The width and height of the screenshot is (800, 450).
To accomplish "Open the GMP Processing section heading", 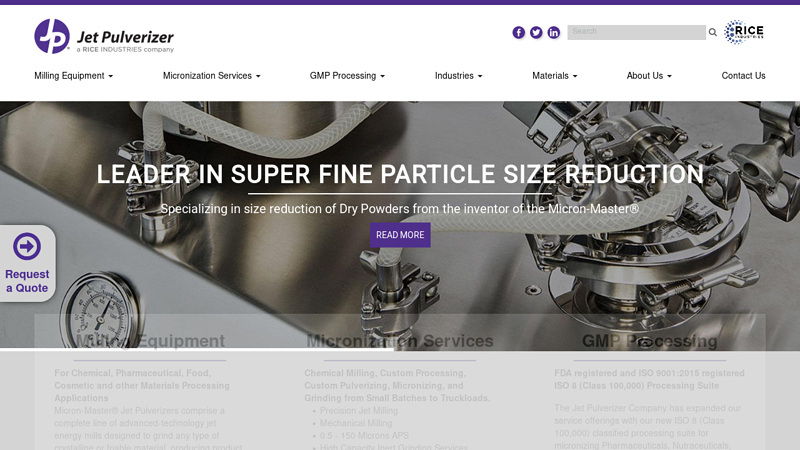I will point(649,341).
